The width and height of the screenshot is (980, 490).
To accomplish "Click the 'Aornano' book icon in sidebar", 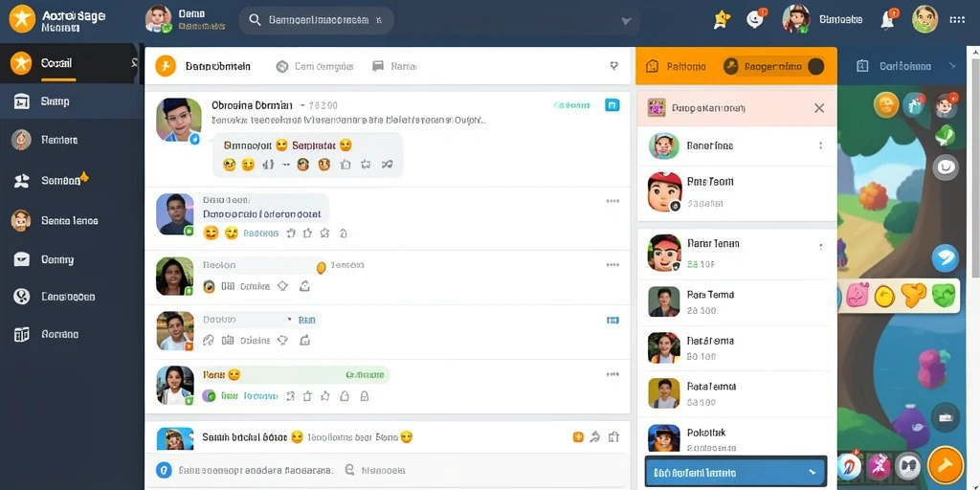I will pos(21,334).
